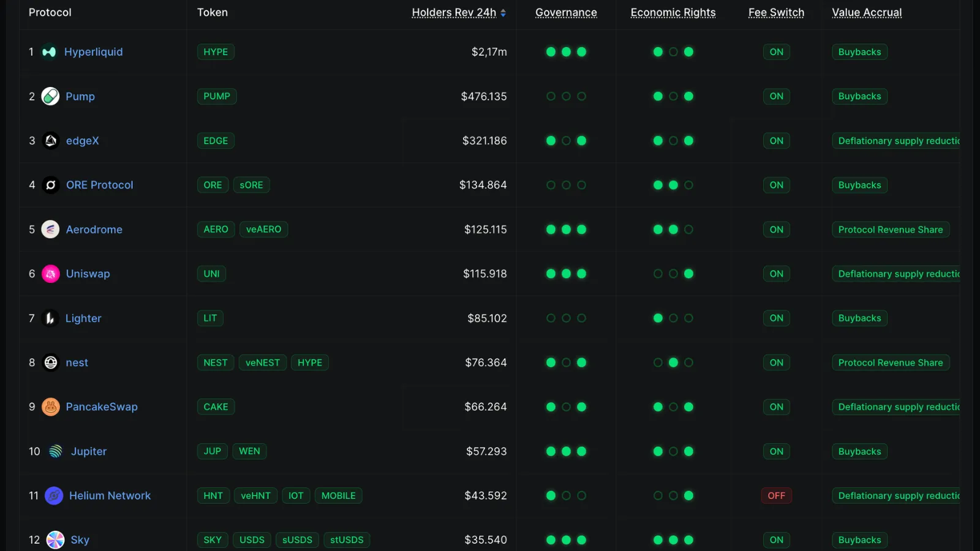Click Helium Network's OFF fee switch badge

tap(777, 495)
